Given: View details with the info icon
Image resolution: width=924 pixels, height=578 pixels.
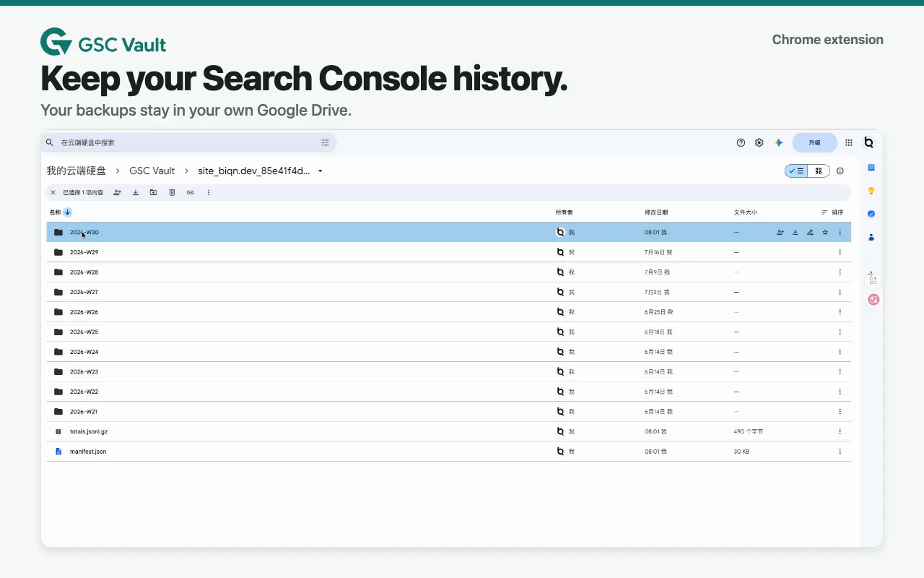Looking at the screenshot, I should (840, 171).
